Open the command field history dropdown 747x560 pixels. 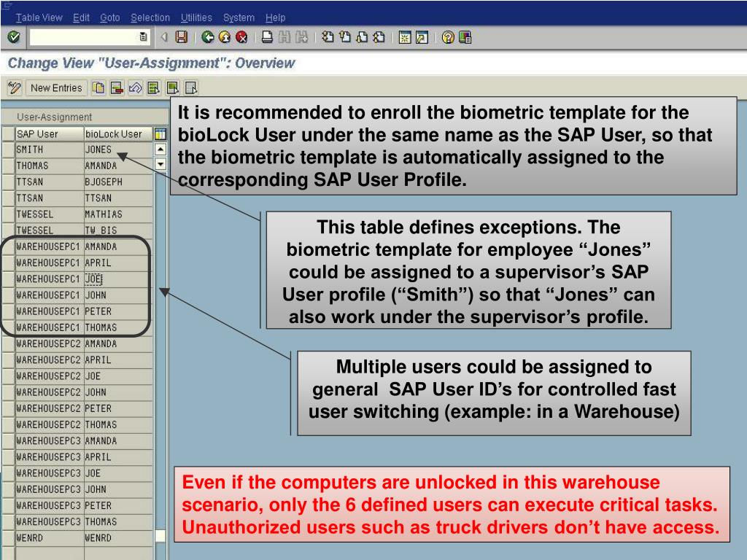(143, 36)
